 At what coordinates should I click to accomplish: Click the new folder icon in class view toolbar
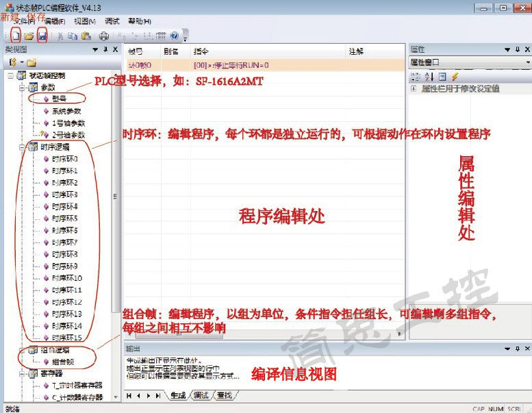coord(31,62)
